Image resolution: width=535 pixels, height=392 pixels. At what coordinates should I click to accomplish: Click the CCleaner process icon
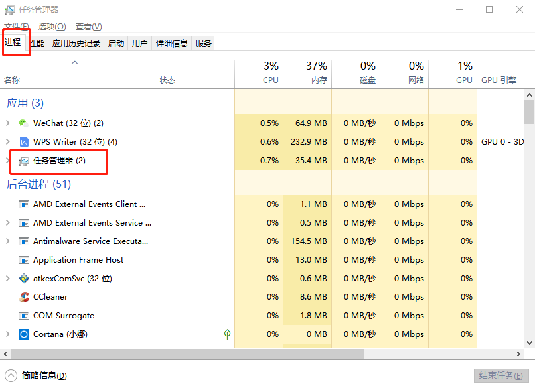coord(24,297)
